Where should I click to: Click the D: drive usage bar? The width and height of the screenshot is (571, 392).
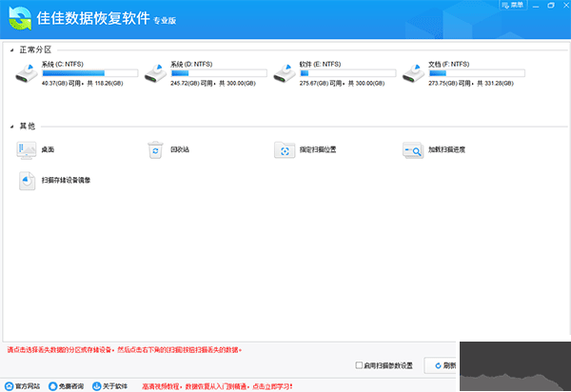(x=219, y=73)
